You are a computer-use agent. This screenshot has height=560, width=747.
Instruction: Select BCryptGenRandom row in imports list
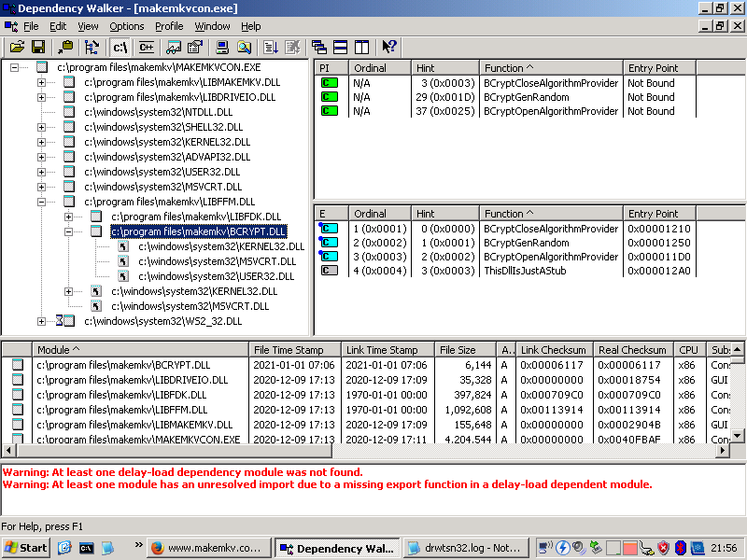(x=505, y=97)
